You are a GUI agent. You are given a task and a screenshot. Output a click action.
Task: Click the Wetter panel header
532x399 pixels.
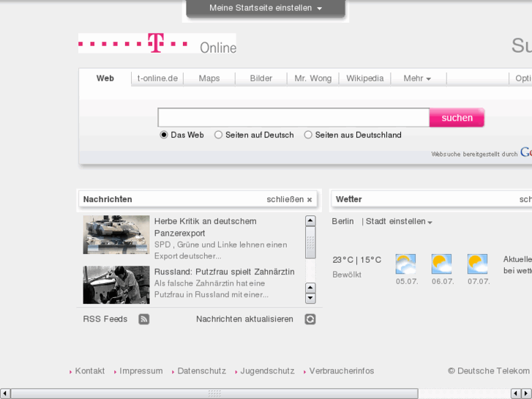point(431,199)
